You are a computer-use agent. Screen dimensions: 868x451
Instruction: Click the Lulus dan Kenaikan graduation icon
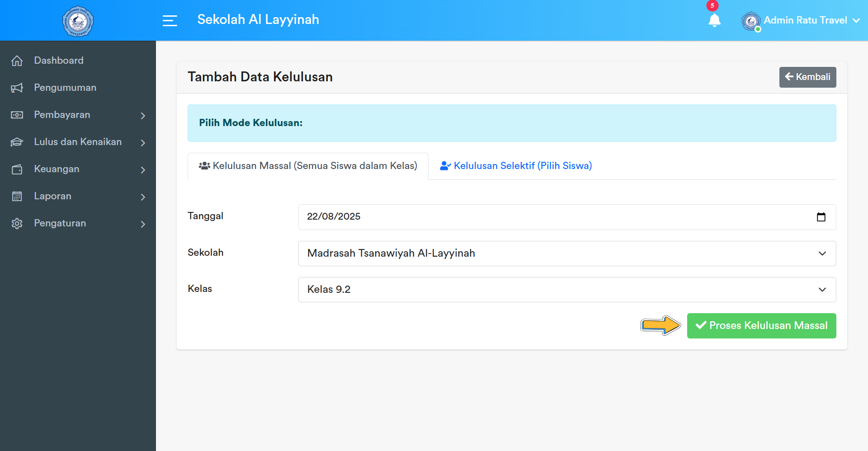tap(17, 142)
